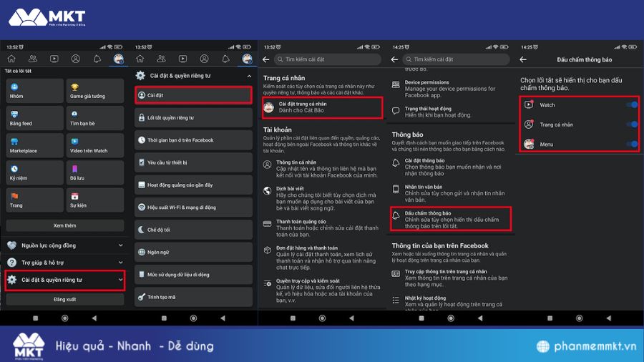
Task: Open profile icon in first phone screen
Action: pyautogui.click(x=76, y=59)
